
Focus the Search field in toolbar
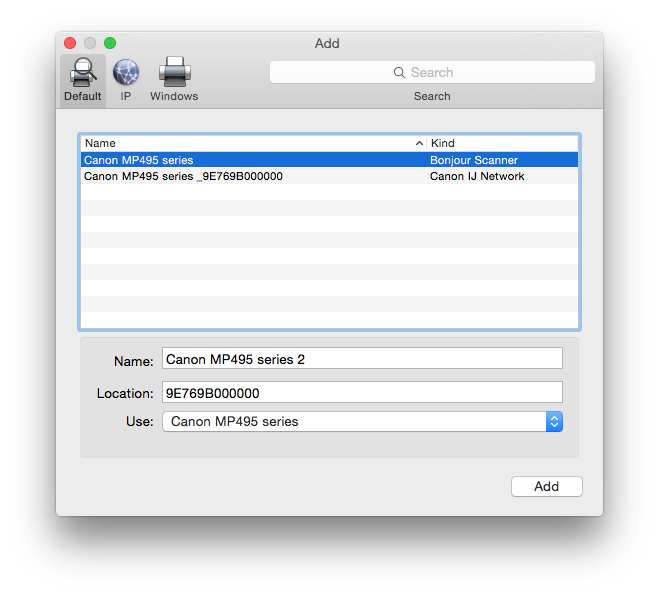pyautogui.click(x=432, y=72)
